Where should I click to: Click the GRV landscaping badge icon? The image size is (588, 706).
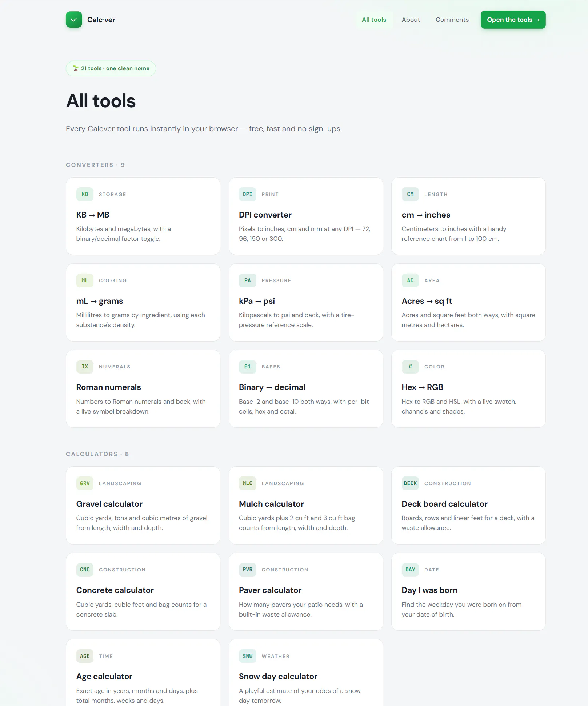coord(85,483)
